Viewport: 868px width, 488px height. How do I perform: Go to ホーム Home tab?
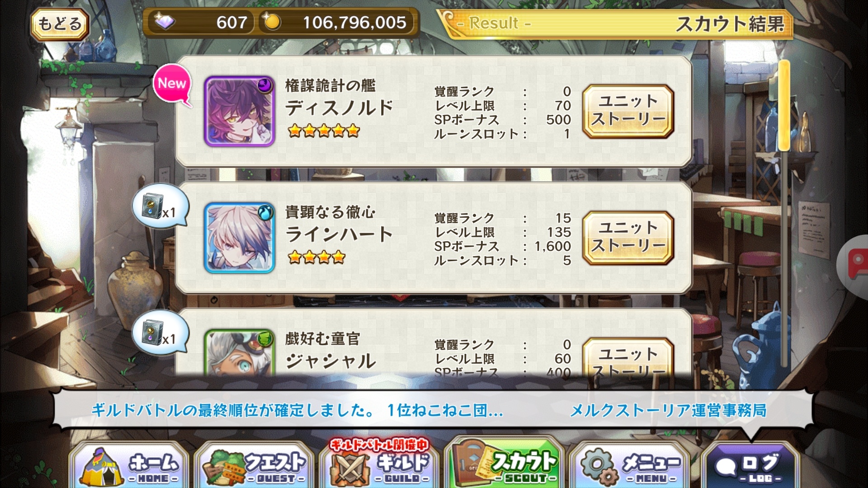click(x=129, y=465)
